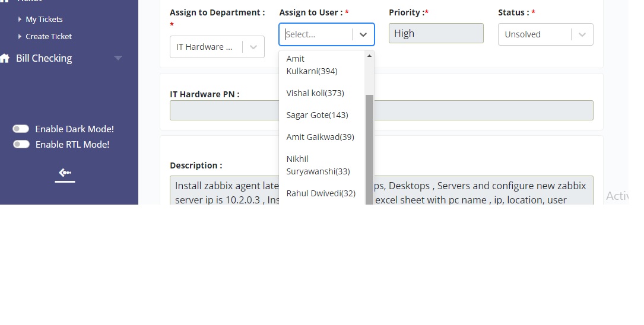Pick Amit Gaikwad(39) from dropdown
This screenshot has height=325, width=644.
322,137
